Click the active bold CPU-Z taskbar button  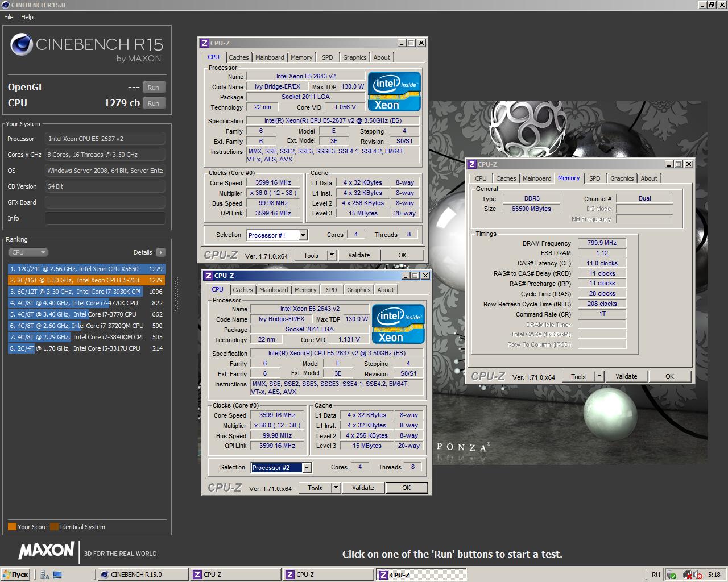point(420,575)
